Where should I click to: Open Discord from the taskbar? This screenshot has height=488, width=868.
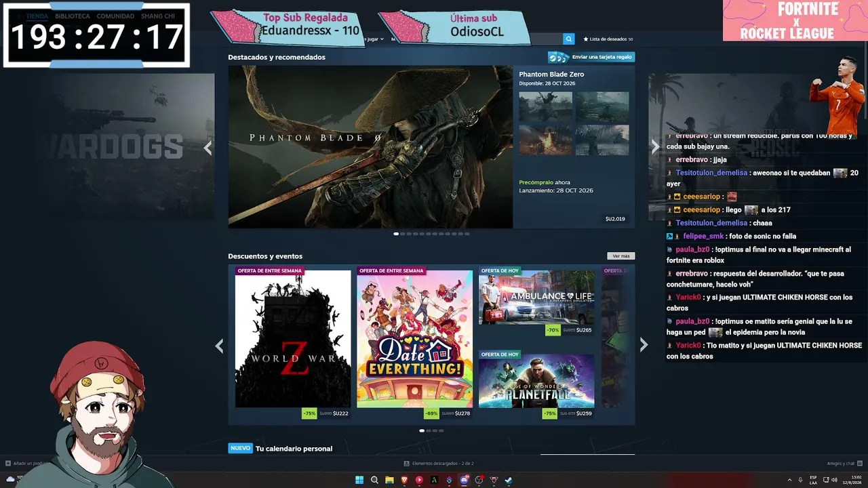click(464, 480)
